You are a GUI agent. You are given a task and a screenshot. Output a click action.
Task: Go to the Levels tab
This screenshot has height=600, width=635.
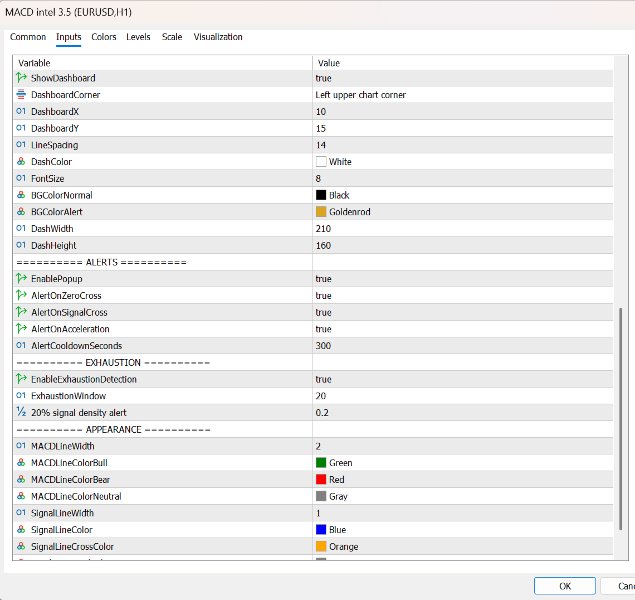[138, 37]
